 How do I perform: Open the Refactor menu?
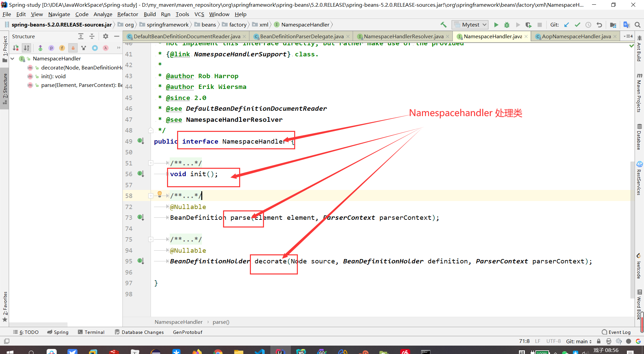[127, 14]
